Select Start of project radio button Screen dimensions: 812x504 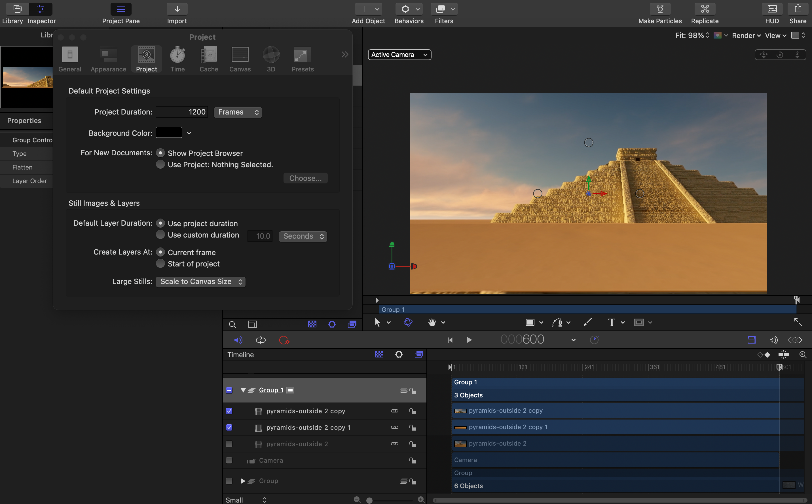[160, 264]
